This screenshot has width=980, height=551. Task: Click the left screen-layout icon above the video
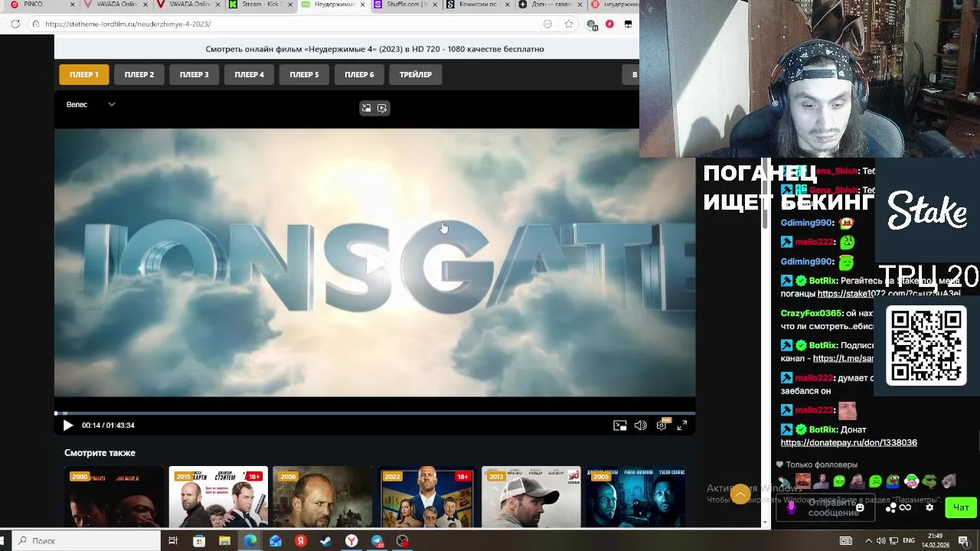tap(366, 108)
